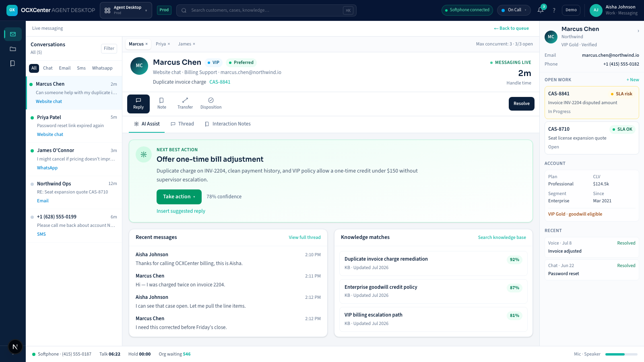The height and width of the screenshot is (362, 644).
Task: Transfer this conversation
Action: pyautogui.click(x=185, y=103)
